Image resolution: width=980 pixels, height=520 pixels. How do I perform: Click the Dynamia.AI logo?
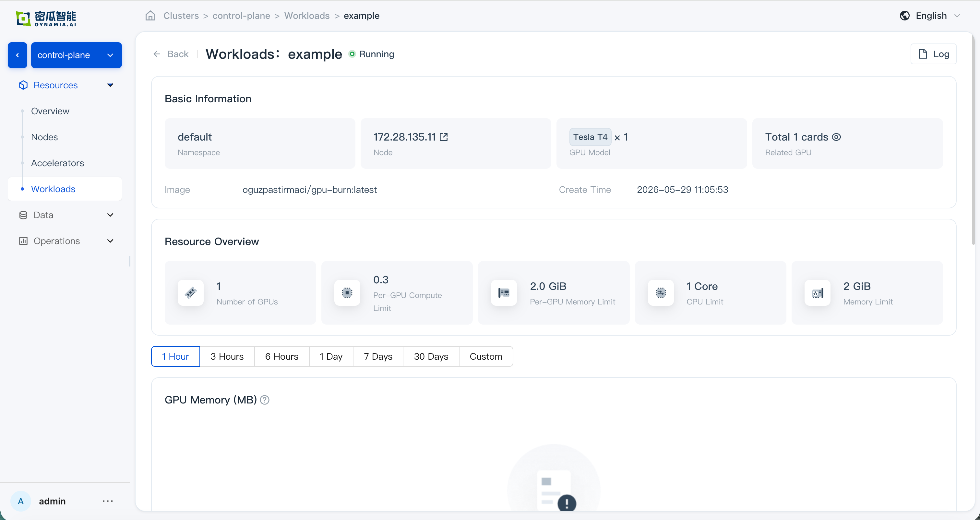point(46,19)
